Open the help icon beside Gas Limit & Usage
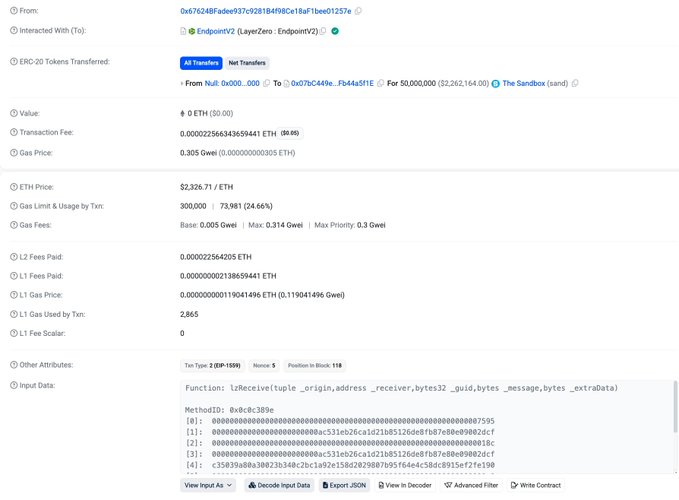This screenshot has width=679, height=500. [14, 206]
